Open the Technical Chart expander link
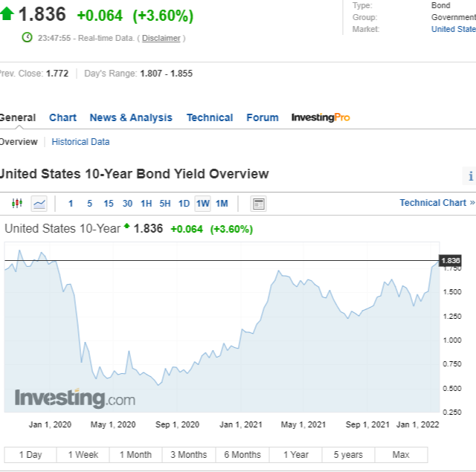The image size is (476, 472). coord(437,202)
